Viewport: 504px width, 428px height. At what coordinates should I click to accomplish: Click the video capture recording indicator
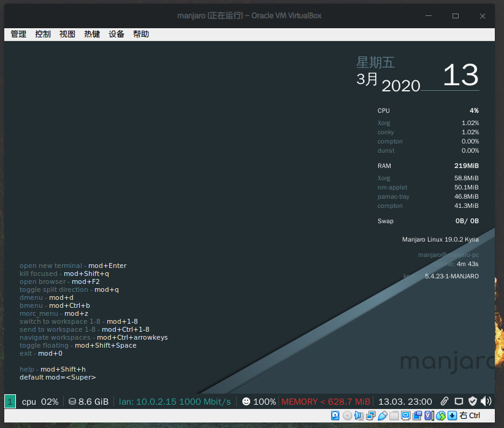coord(417,416)
